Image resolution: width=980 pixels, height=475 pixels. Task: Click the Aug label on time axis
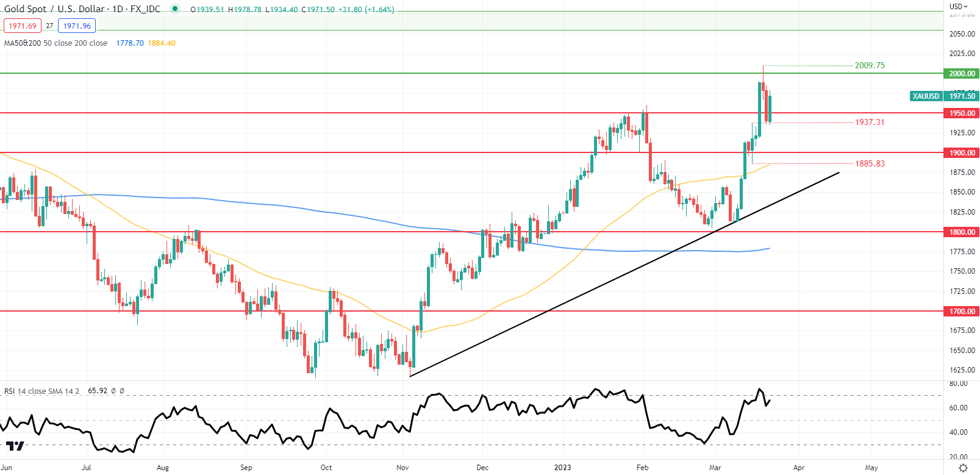[163, 468]
